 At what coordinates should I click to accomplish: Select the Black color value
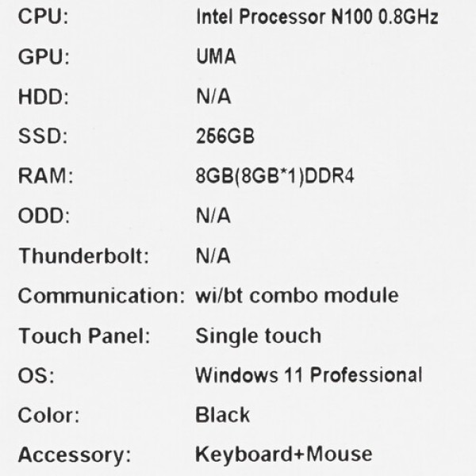click(222, 414)
